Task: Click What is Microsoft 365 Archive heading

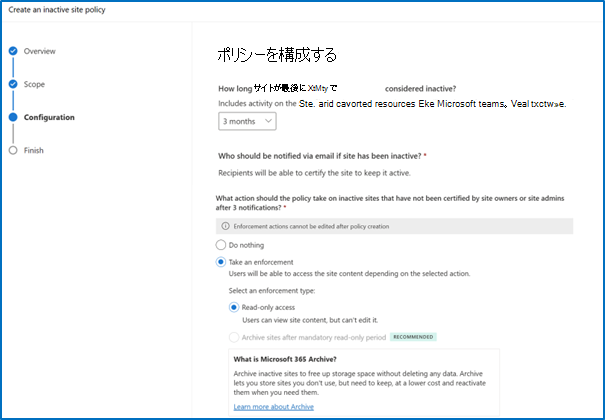Action: [x=285, y=359]
